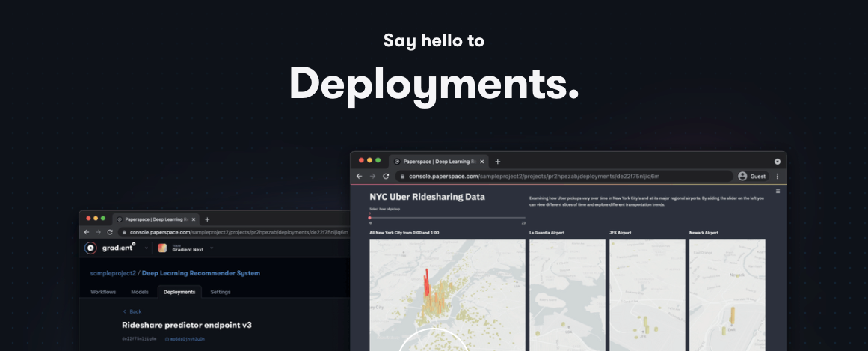Switch to the project Settings tab
868x351 pixels.
click(x=221, y=292)
